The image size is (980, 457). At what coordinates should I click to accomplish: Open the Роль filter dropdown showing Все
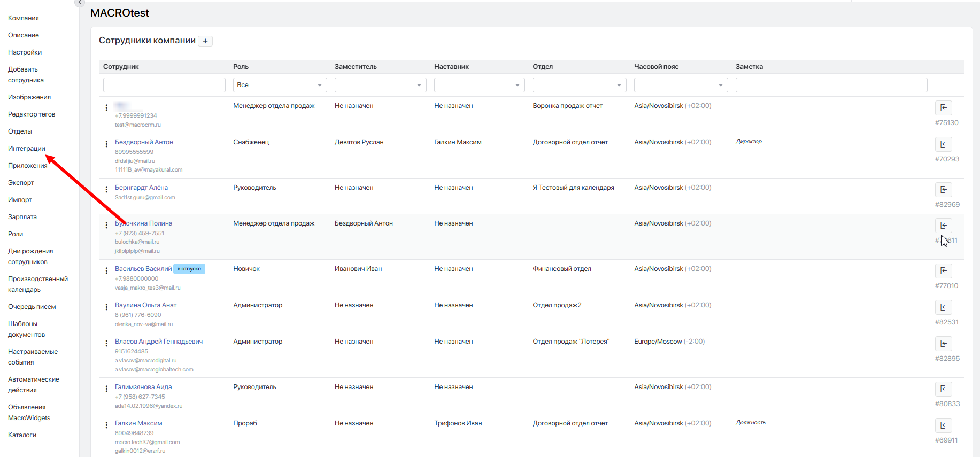280,85
